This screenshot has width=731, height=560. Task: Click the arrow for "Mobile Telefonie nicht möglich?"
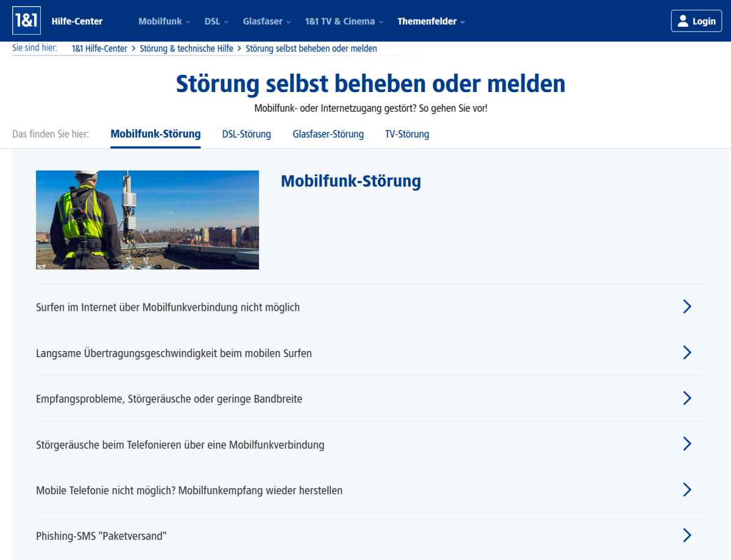pyautogui.click(x=687, y=489)
